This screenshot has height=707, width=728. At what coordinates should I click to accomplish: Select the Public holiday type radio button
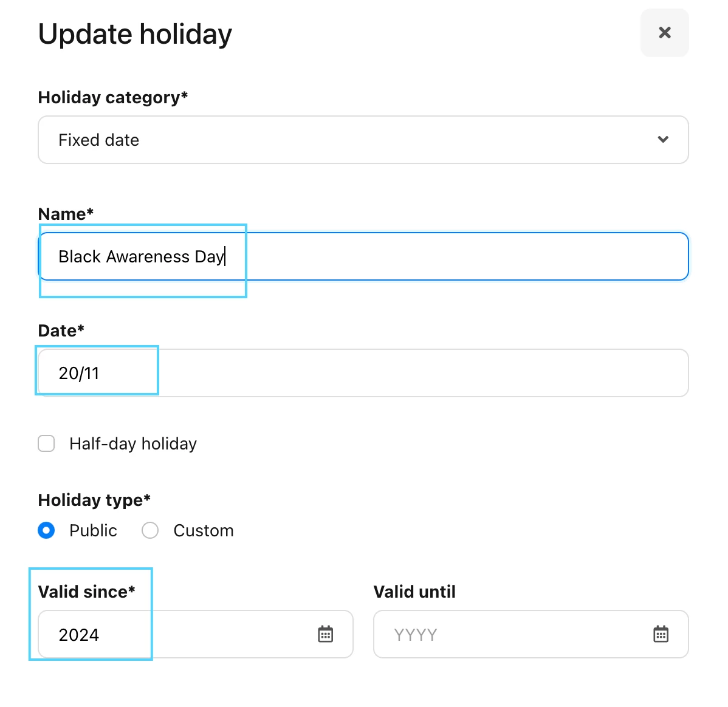(46, 530)
